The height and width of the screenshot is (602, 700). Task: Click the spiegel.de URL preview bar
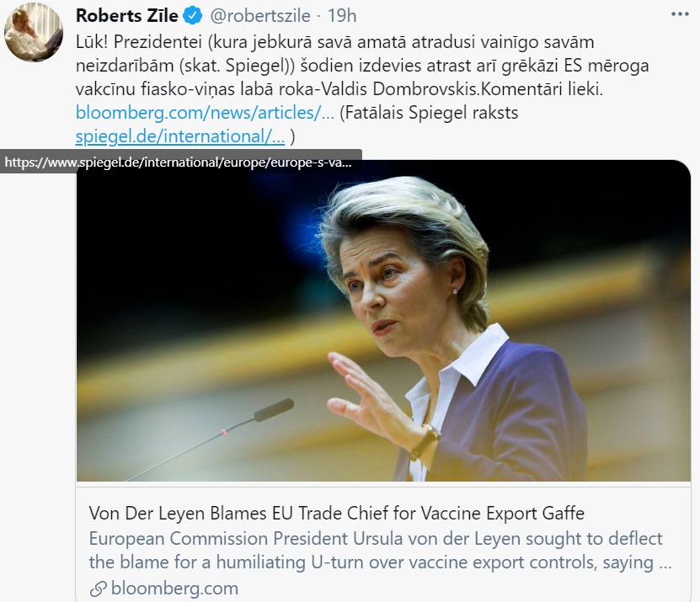point(181,162)
